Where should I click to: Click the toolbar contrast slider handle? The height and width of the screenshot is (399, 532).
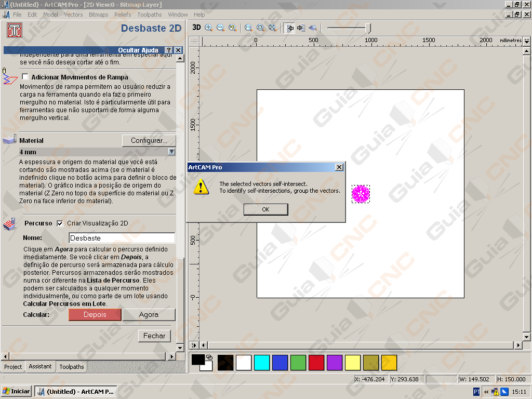click(368, 28)
